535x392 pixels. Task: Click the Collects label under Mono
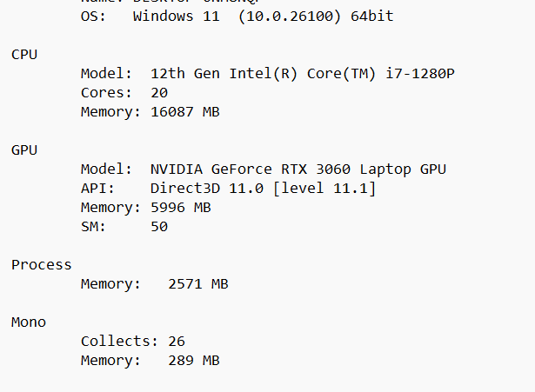pyautogui.click(x=115, y=342)
